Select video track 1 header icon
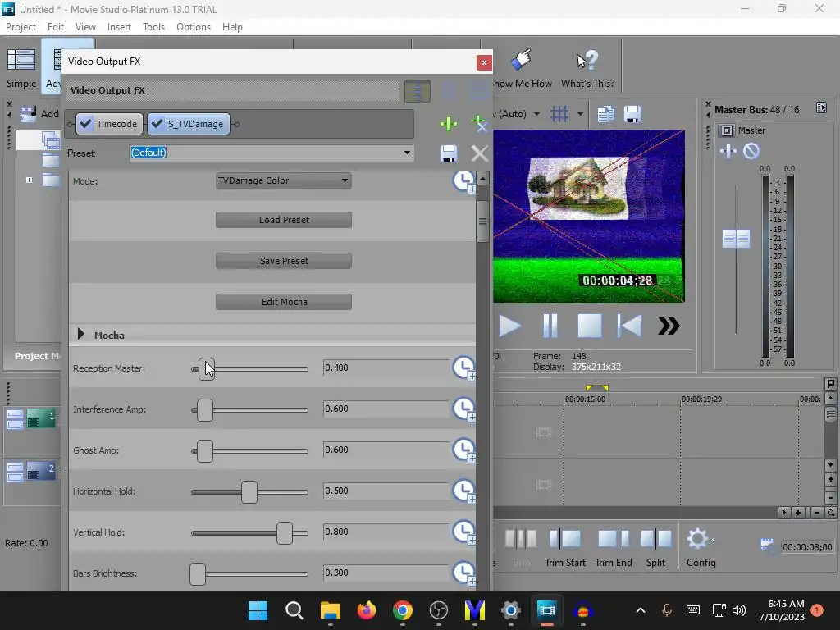Viewport: 840px width, 630px height. (41, 419)
